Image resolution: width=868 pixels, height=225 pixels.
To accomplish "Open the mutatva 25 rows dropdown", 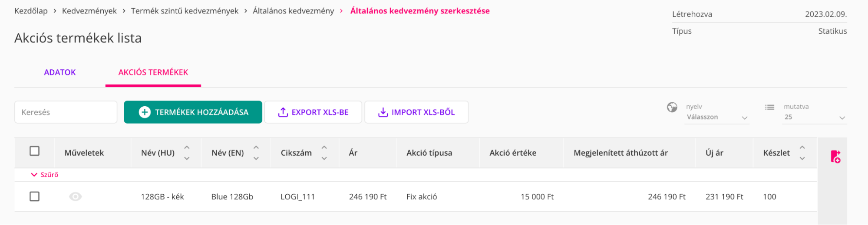I will click(x=814, y=117).
